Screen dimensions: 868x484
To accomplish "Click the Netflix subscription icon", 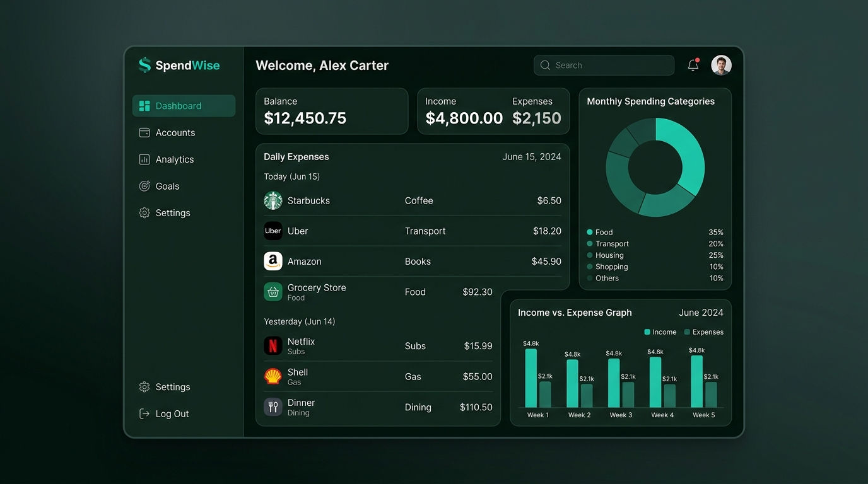I will point(273,345).
